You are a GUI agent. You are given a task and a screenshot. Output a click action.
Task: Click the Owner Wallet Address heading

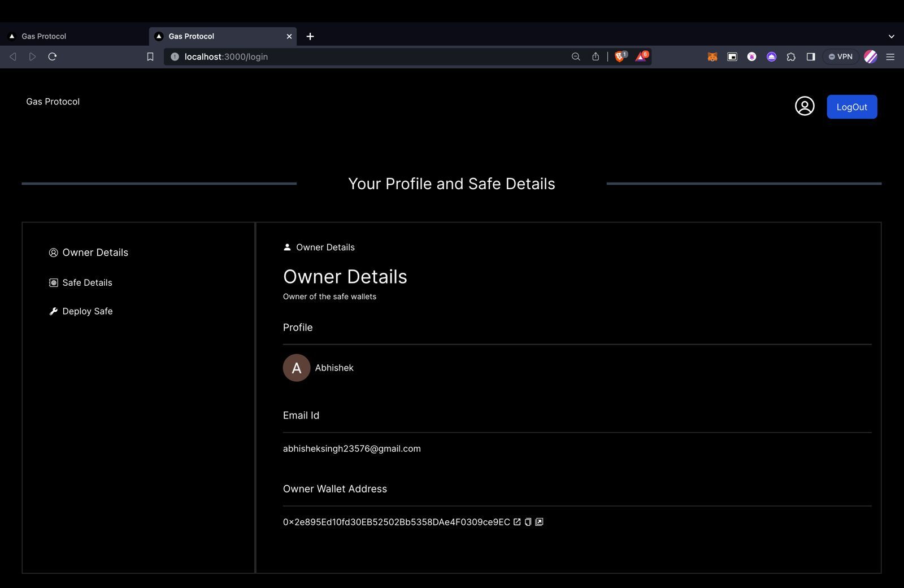point(335,489)
